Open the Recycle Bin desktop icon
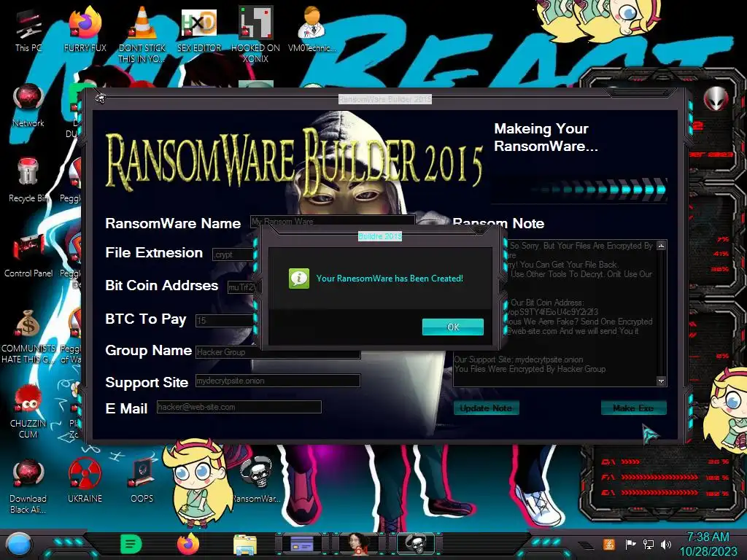 [x=28, y=181]
